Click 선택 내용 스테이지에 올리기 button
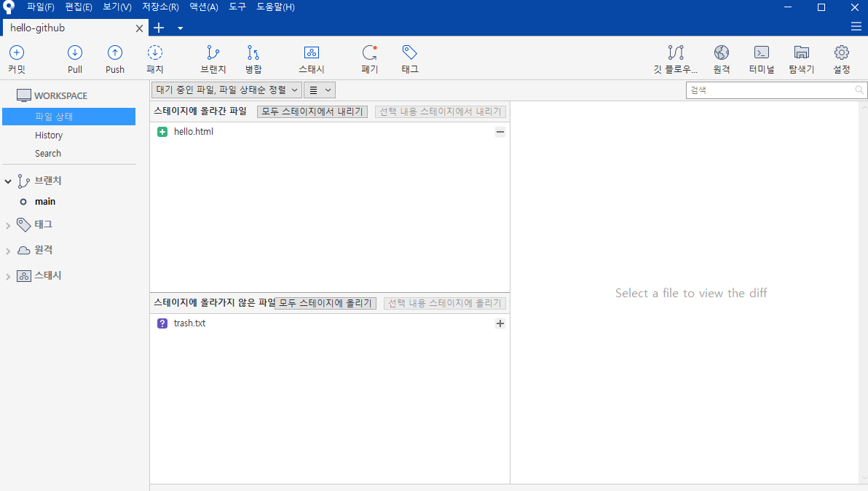The width and height of the screenshot is (868, 491). pyautogui.click(x=444, y=303)
